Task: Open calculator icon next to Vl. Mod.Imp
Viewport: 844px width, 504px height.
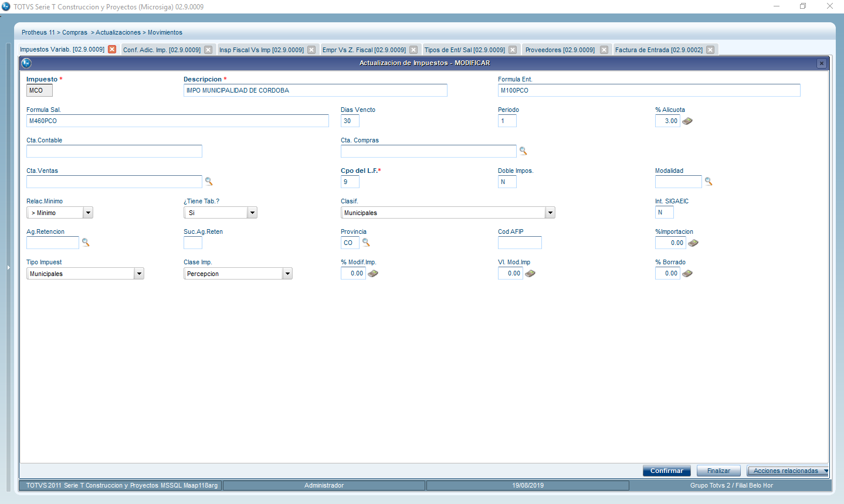Action: pyautogui.click(x=530, y=273)
